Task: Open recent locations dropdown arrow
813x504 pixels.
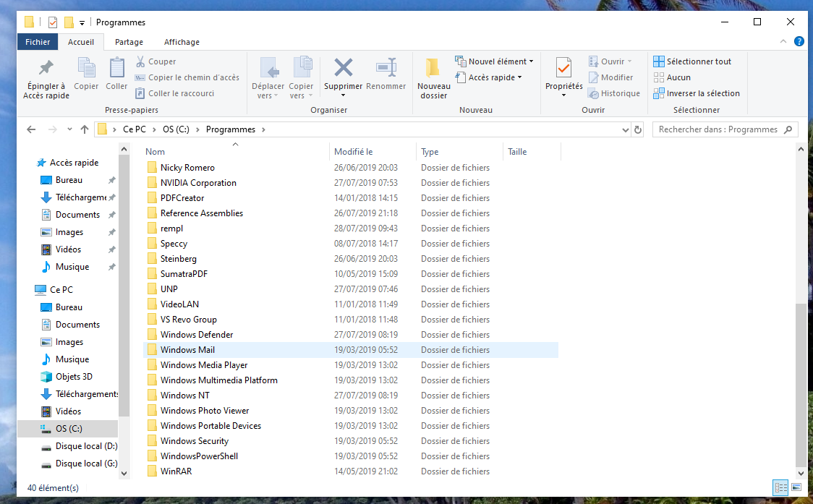Action: click(69, 129)
